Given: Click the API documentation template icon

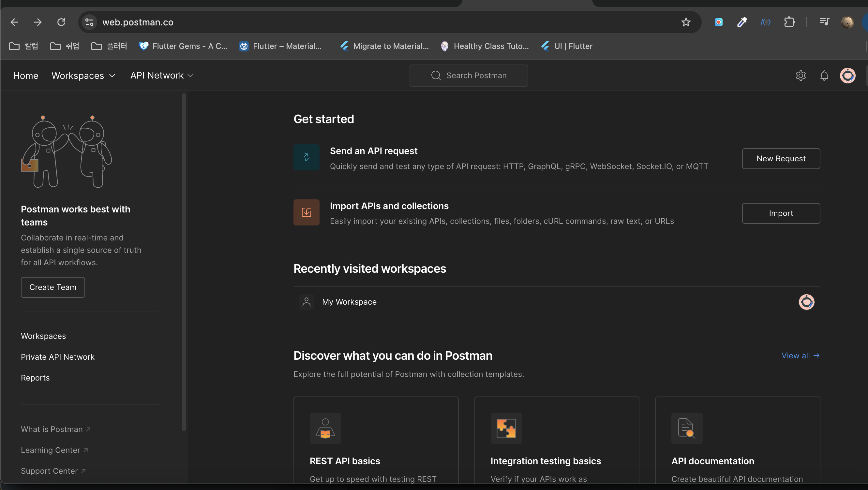Looking at the screenshot, I should [687, 428].
